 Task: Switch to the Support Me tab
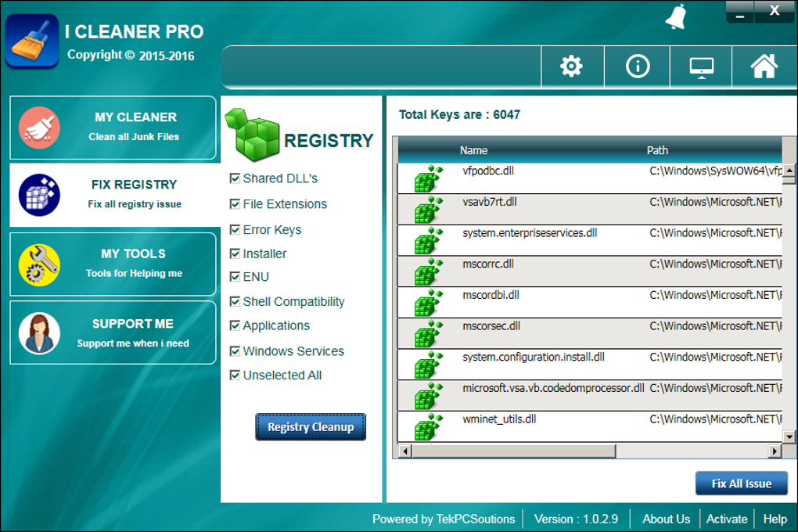pyautogui.click(x=113, y=332)
